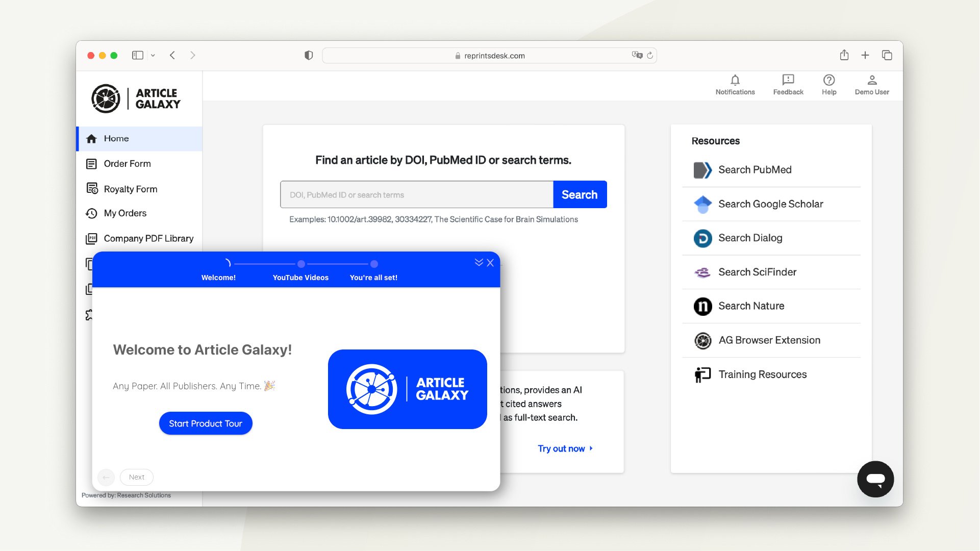The height and width of the screenshot is (551, 980).
Task: Click Safari share icon
Action: coord(844,55)
